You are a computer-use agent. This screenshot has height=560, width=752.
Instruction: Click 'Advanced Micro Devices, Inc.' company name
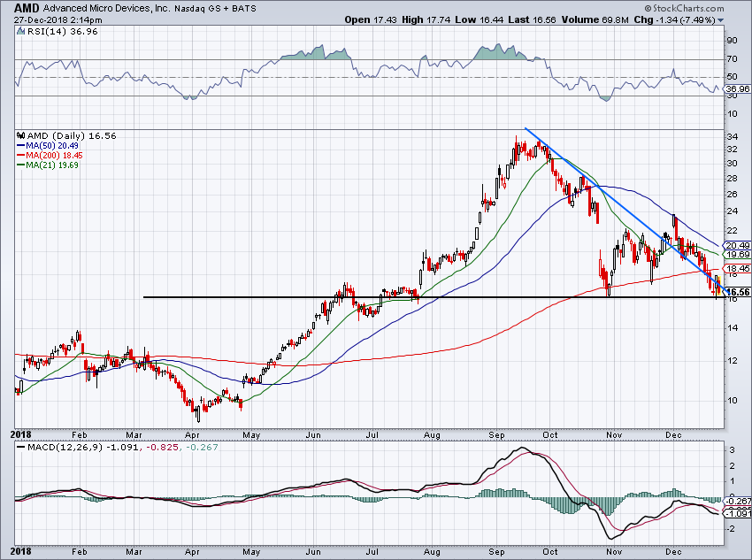click(106, 9)
